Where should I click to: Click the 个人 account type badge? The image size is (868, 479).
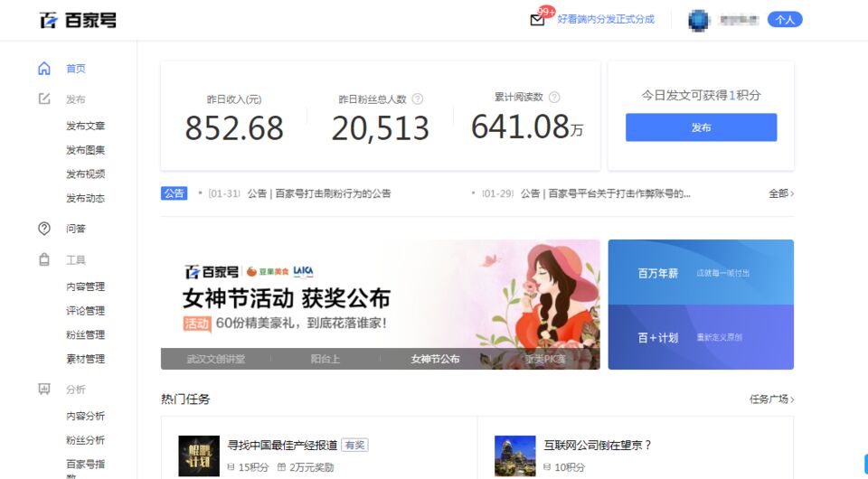[x=785, y=20]
